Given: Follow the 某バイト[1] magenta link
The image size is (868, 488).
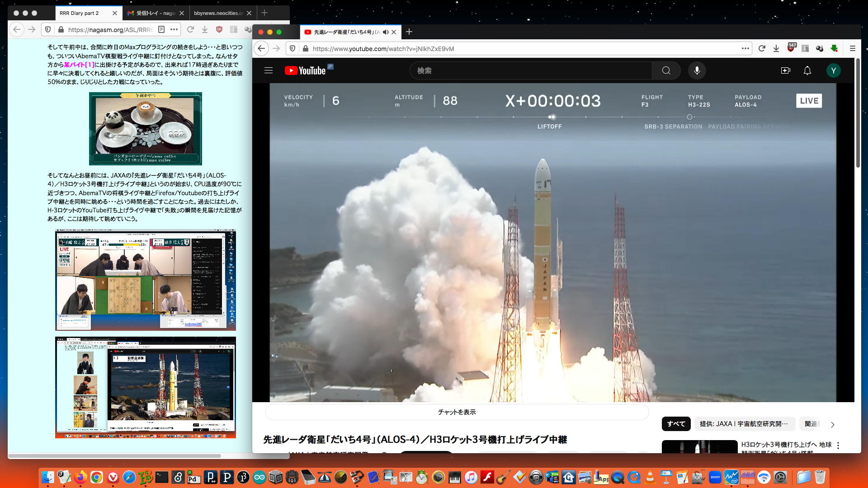Looking at the screenshot, I should click(x=79, y=65).
